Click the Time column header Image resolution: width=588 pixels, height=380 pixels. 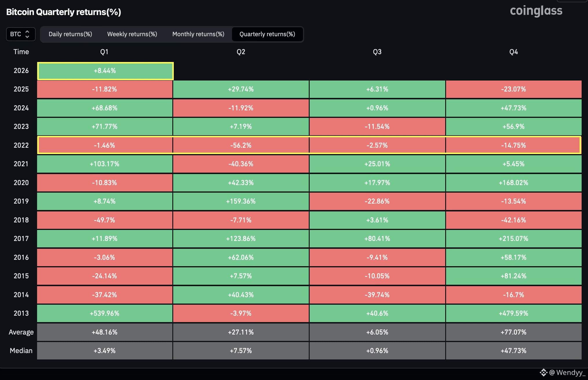click(21, 52)
